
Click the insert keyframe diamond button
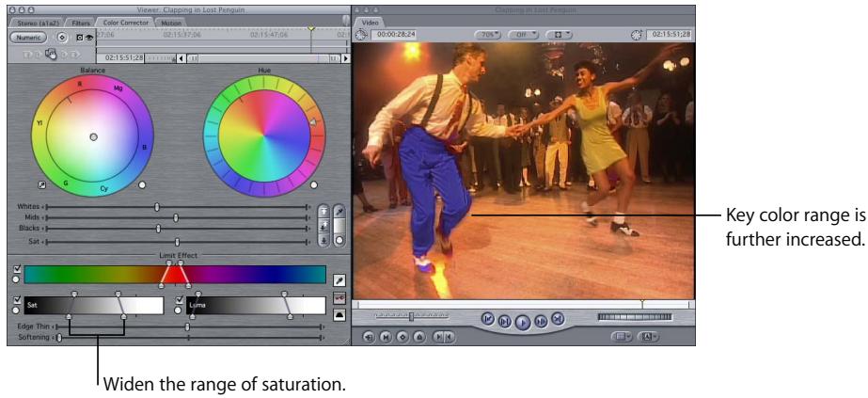click(61, 38)
